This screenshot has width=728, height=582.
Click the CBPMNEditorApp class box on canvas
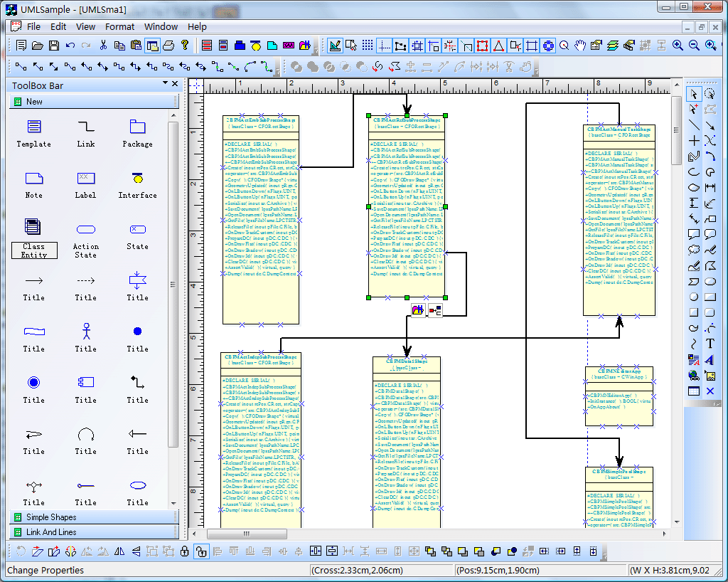[x=619, y=396]
